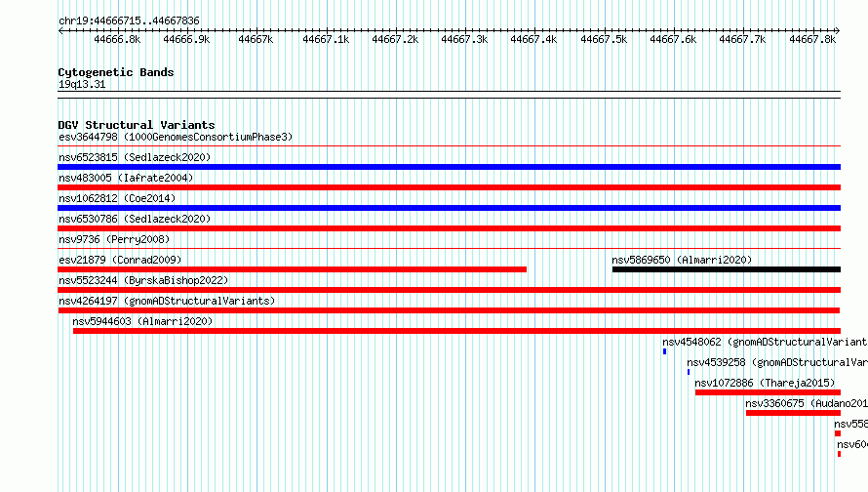Open nsv6523815 (Sedlazeck2020) label

point(135,157)
